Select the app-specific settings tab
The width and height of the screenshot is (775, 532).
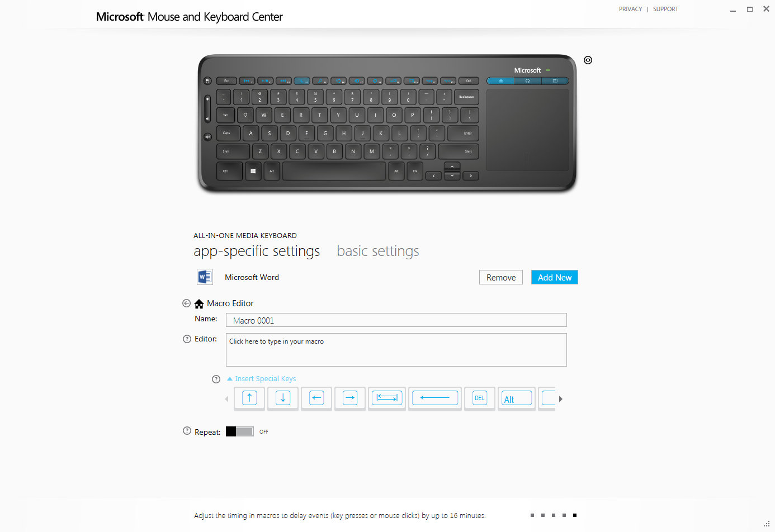pyautogui.click(x=257, y=251)
